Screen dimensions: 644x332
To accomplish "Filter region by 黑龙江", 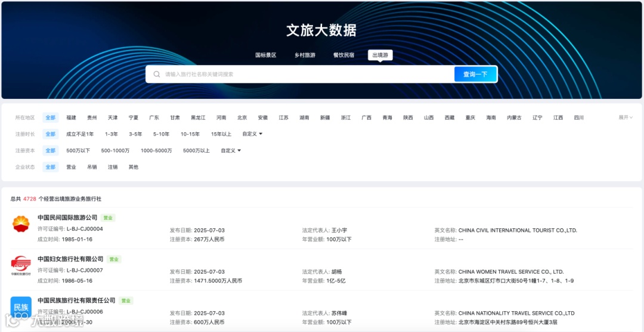I will coord(198,117).
